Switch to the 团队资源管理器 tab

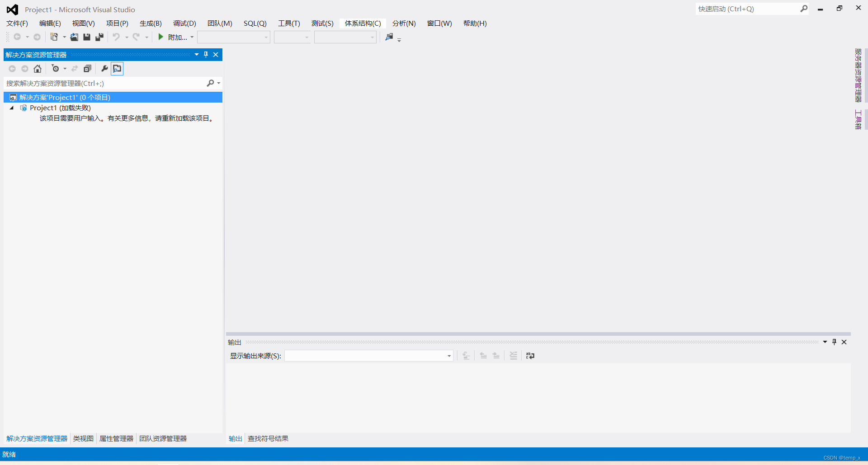pyautogui.click(x=163, y=439)
